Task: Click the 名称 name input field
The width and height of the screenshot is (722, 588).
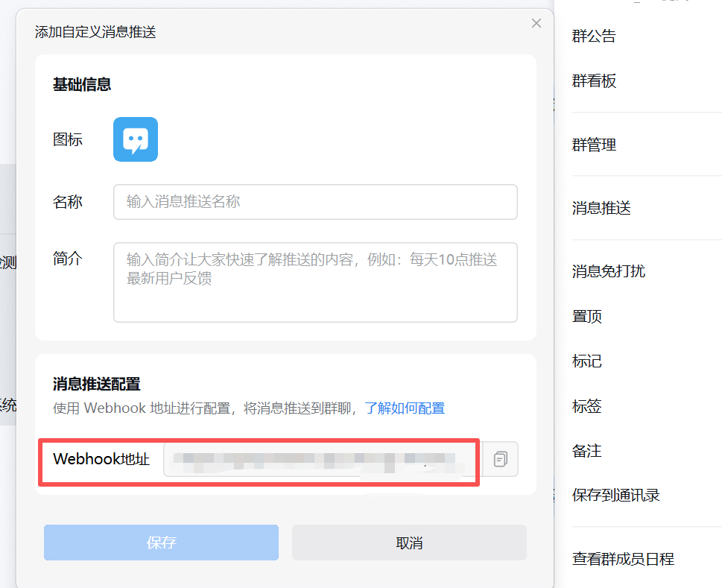Action: pos(315,202)
